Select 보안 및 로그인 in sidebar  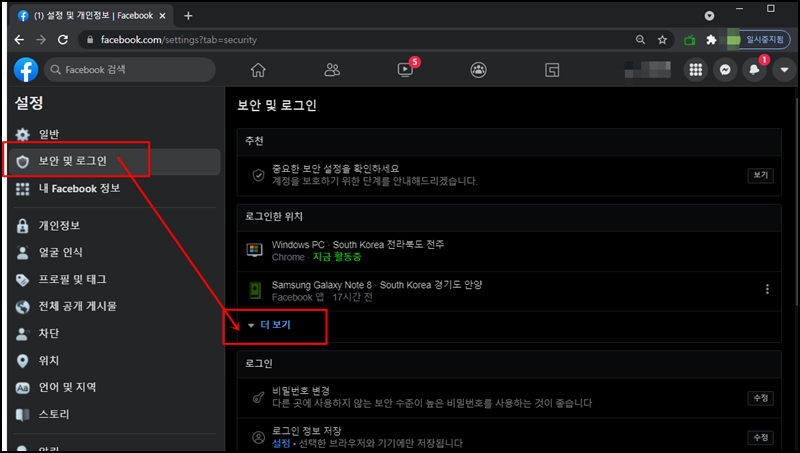[114, 161]
